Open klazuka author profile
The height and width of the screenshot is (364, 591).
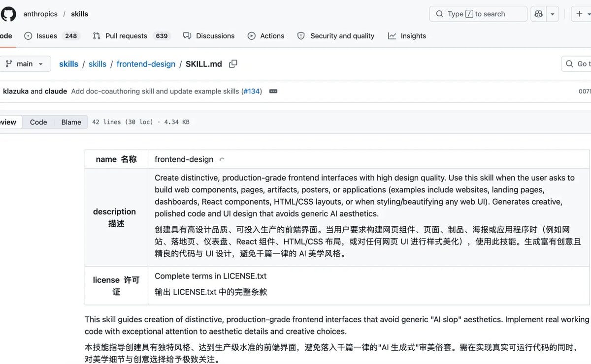pyautogui.click(x=16, y=91)
